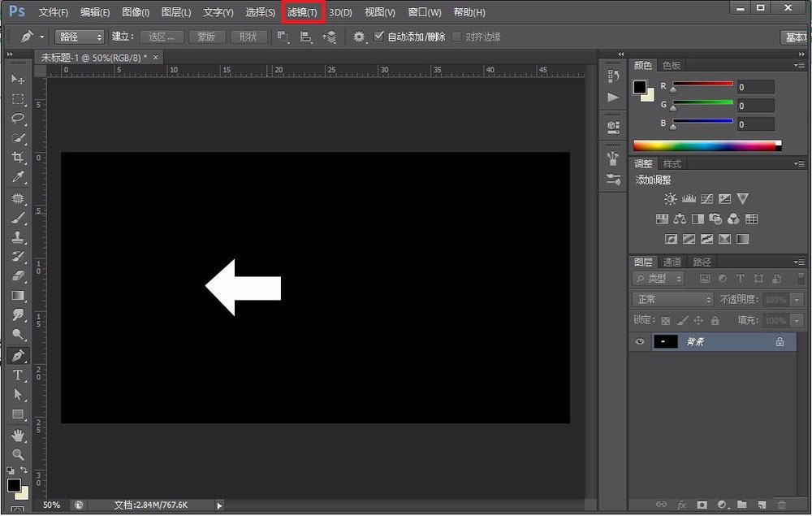Image resolution: width=812 pixels, height=516 pixels.
Task: Select the Pen tool in toolbox
Action: pyautogui.click(x=18, y=355)
